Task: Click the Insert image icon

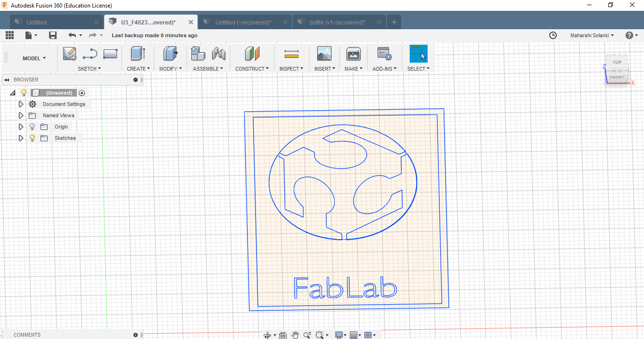Action: pyautogui.click(x=324, y=54)
